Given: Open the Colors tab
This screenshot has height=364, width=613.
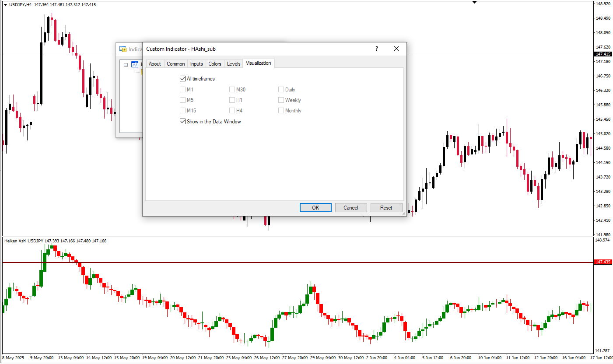Looking at the screenshot, I should [214, 64].
